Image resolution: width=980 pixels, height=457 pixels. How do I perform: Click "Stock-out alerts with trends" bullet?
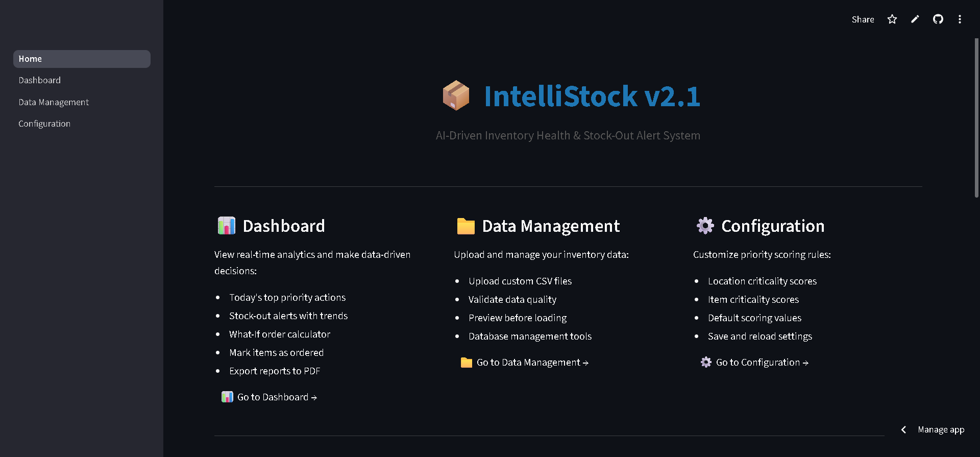point(288,316)
